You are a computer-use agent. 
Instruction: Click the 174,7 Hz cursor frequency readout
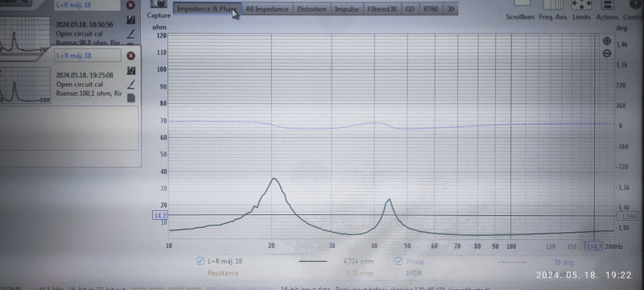coord(594,246)
